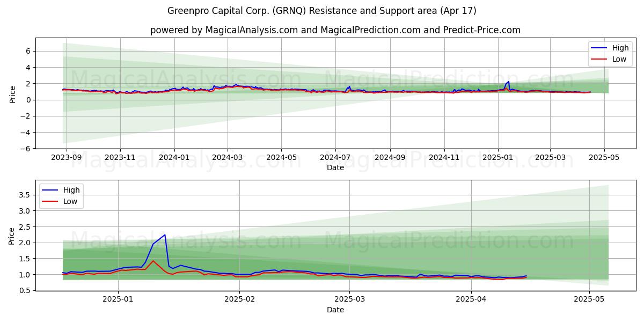Click the '4' y-axis tick of the top chart
644x322 pixels.
click(30, 67)
